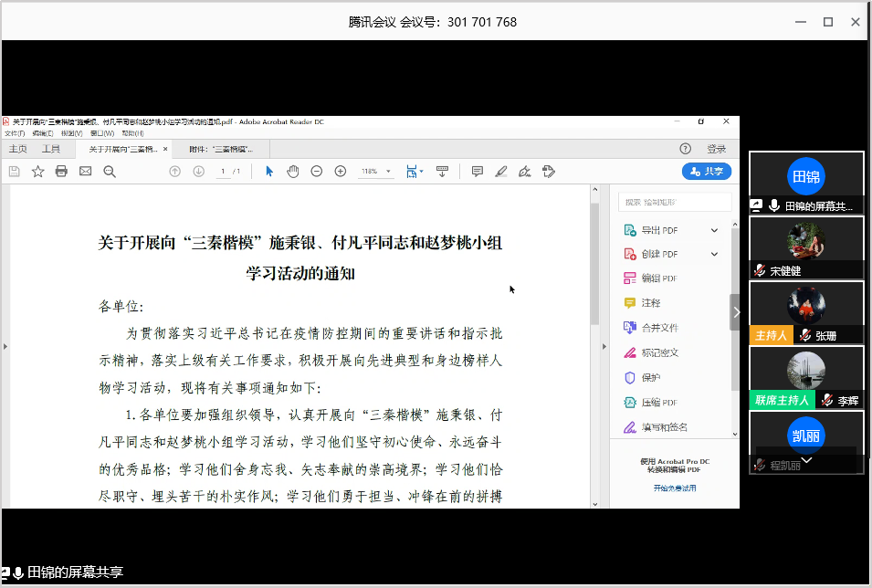
Task: Open the 压缩 PDF tool
Action: [659, 403]
